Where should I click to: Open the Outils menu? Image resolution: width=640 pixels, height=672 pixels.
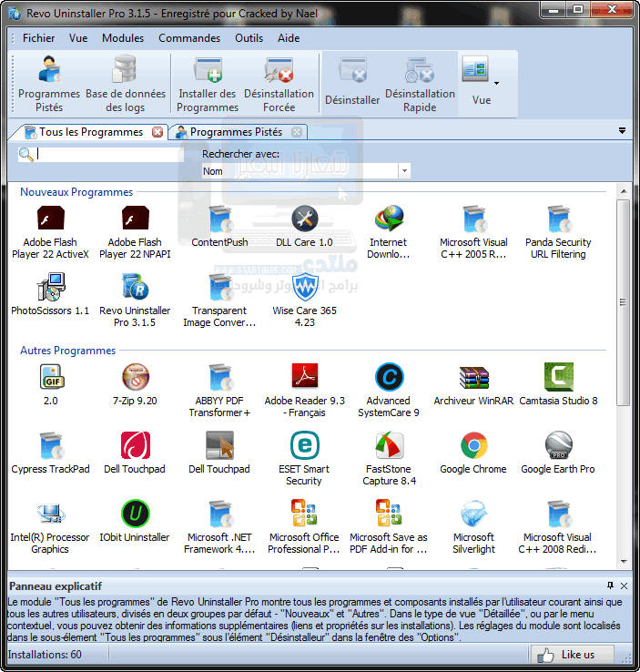249,38
